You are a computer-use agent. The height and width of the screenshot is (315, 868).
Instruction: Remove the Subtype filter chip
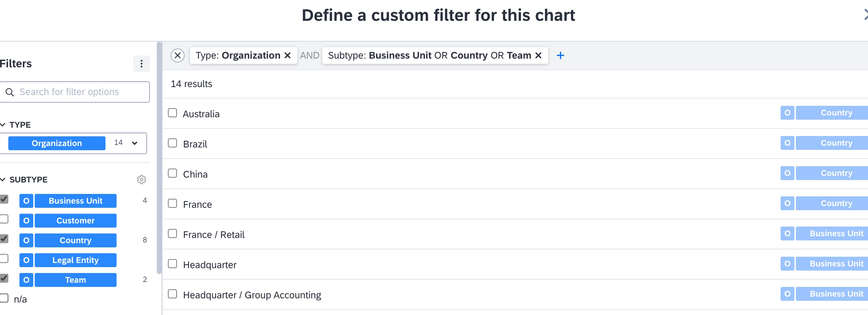point(538,56)
